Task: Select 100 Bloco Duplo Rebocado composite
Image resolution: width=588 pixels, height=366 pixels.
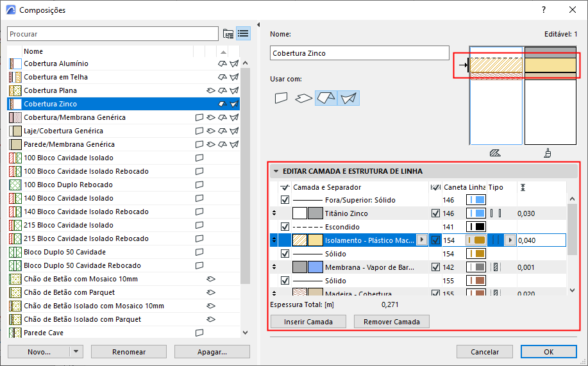Action: click(123, 185)
